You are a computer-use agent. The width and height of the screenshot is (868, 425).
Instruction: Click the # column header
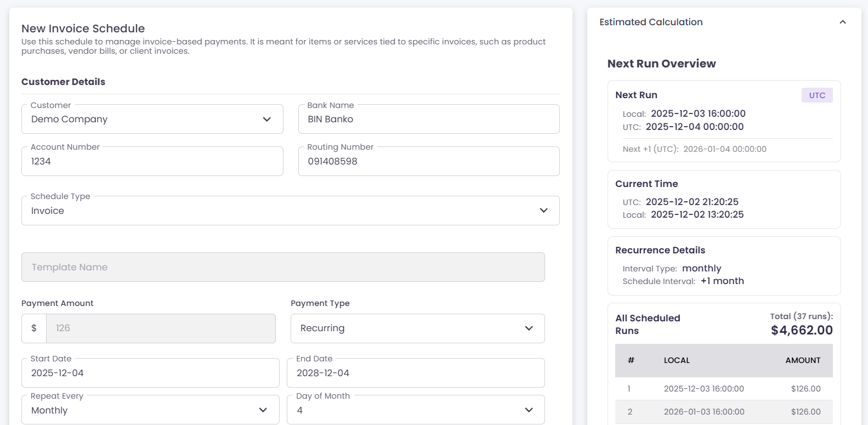631,361
